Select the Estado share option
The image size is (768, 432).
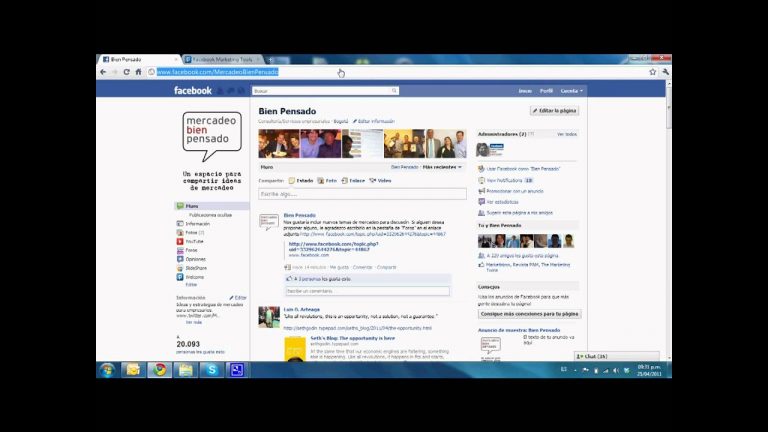click(301, 181)
